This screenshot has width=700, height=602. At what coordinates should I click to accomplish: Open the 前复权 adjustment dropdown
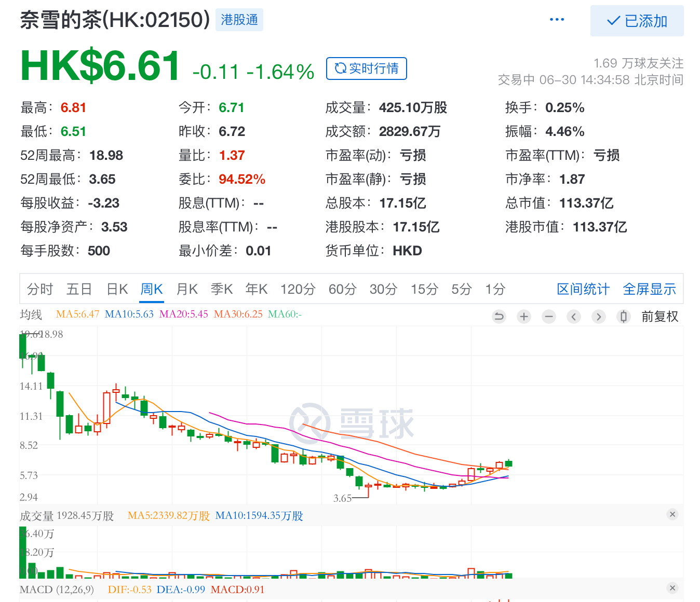[660, 317]
